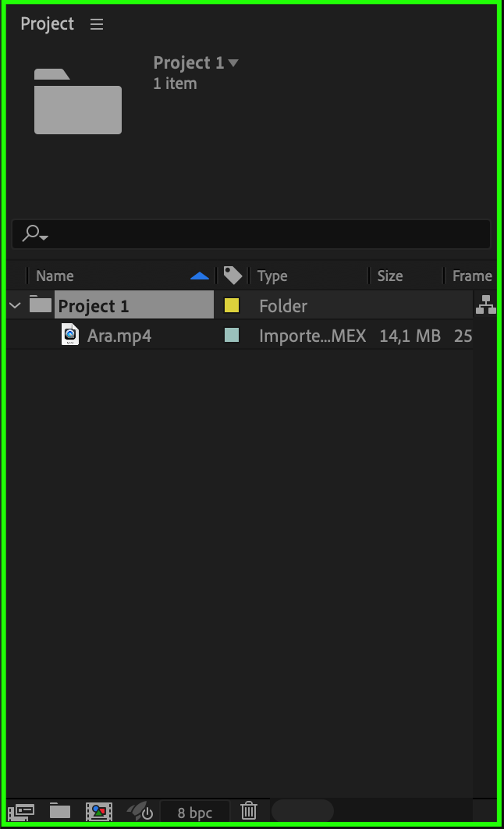Image resolution: width=504 pixels, height=829 pixels.
Task: Toggle sort direction with blue arrow
Action: [200, 276]
